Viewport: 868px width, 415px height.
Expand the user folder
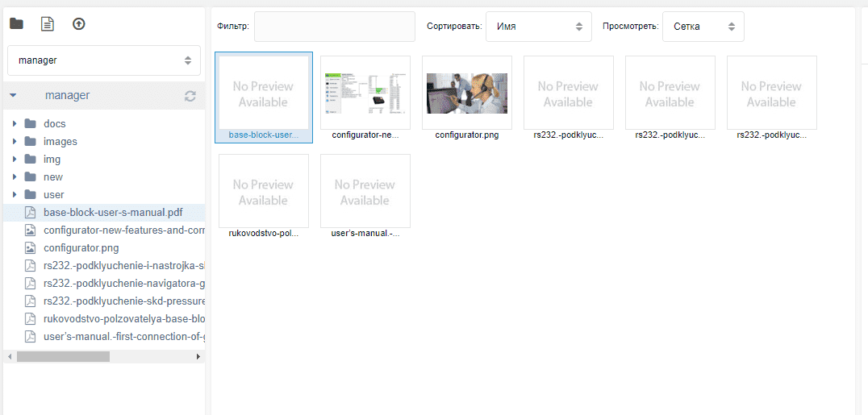pyautogui.click(x=15, y=195)
